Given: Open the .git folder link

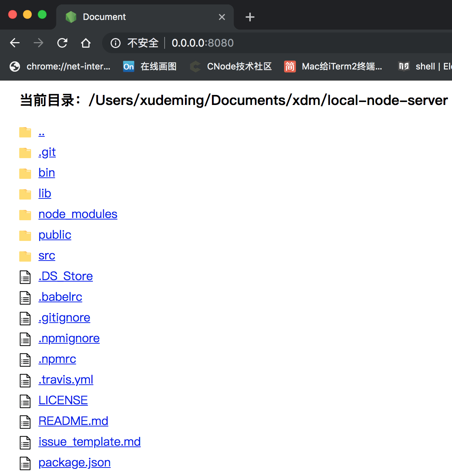Looking at the screenshot, I should [47, 152].
